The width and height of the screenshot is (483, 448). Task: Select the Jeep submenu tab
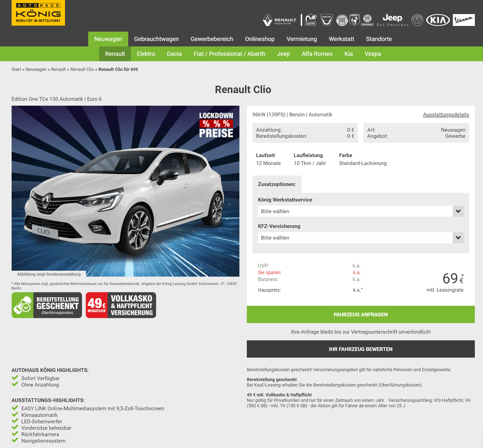pyautogui.click(x=283, y=54)
